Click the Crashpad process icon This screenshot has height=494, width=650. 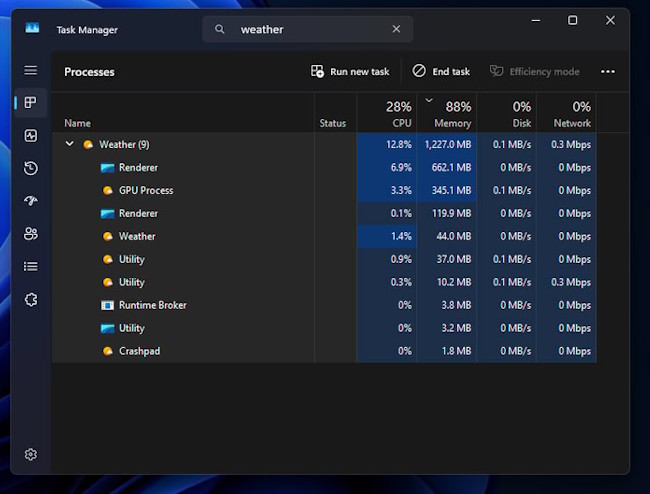click(108, 351)
